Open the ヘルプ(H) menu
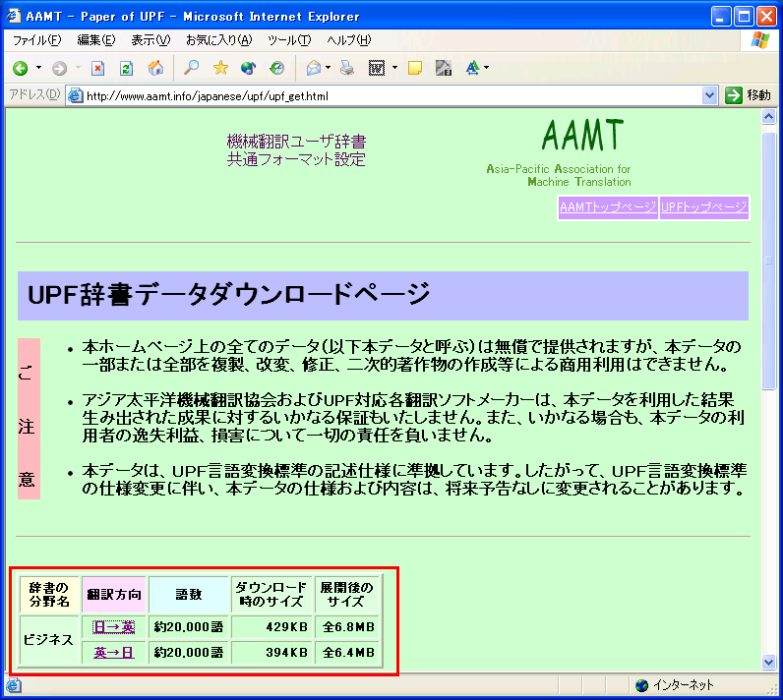The width and height of the screenshot is (783, 700). point(349,40)
